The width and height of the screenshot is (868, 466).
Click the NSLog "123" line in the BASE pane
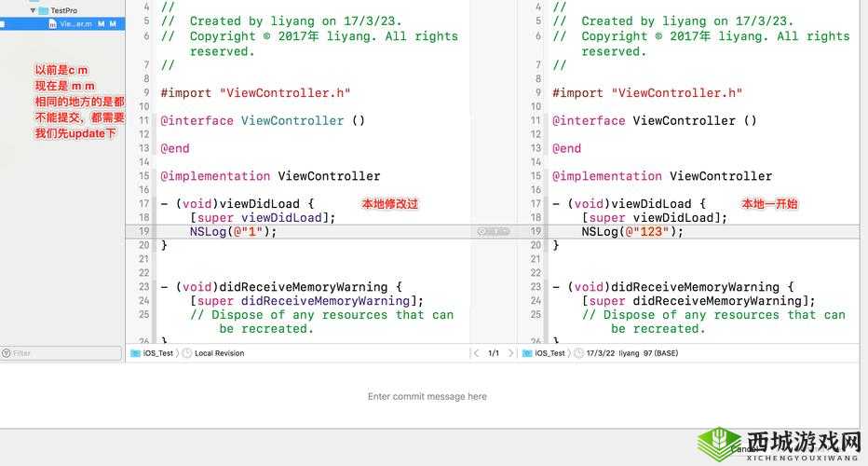(x=631, y=231)
